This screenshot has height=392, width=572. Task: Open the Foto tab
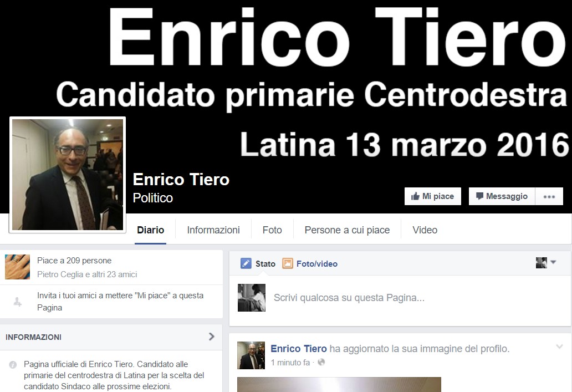point(272,230)
